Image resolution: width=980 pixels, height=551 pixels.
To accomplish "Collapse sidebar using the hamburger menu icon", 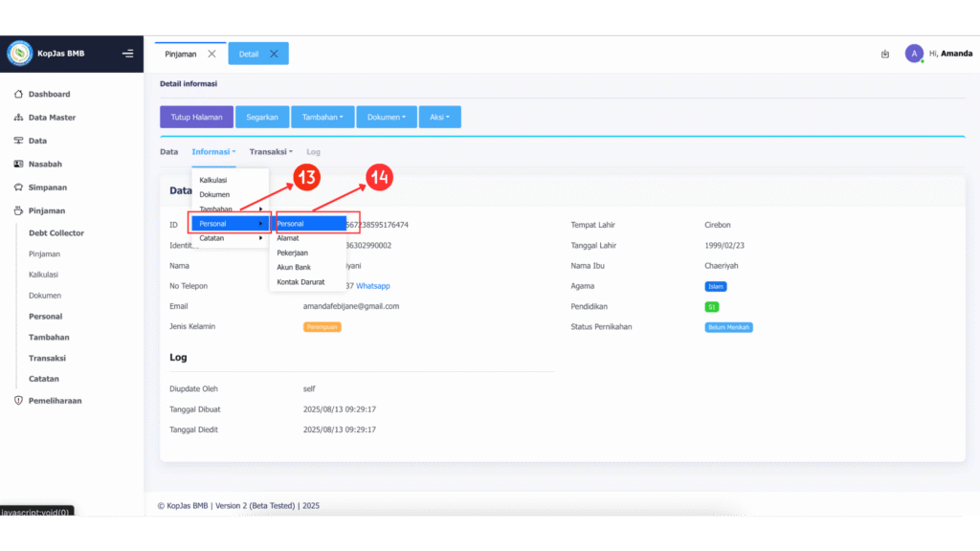I will point(127,54).
